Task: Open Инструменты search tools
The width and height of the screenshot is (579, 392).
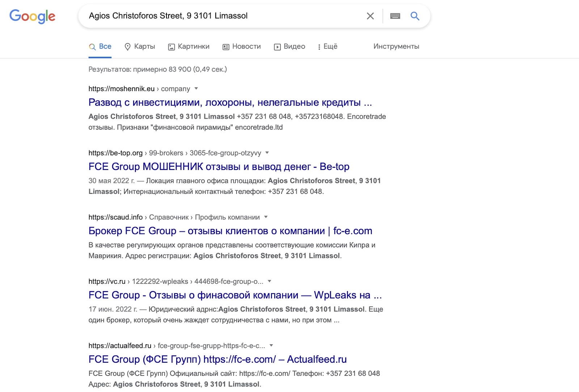Action: (x=396, y=47)
